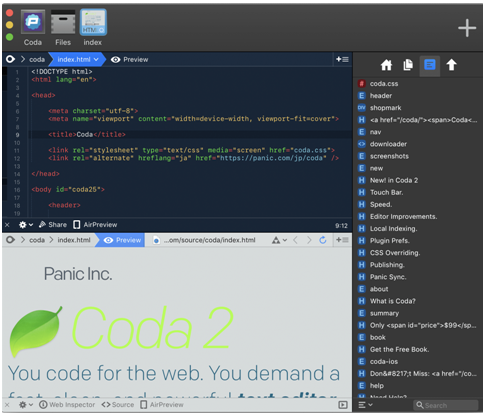Click the Share button
Viewport: 483px width, 413px height.
[53, 225]
